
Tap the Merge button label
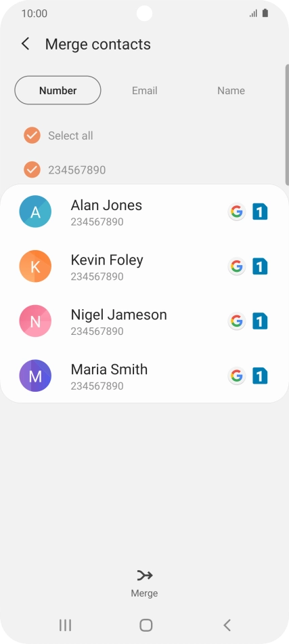[x=144, y=593]
